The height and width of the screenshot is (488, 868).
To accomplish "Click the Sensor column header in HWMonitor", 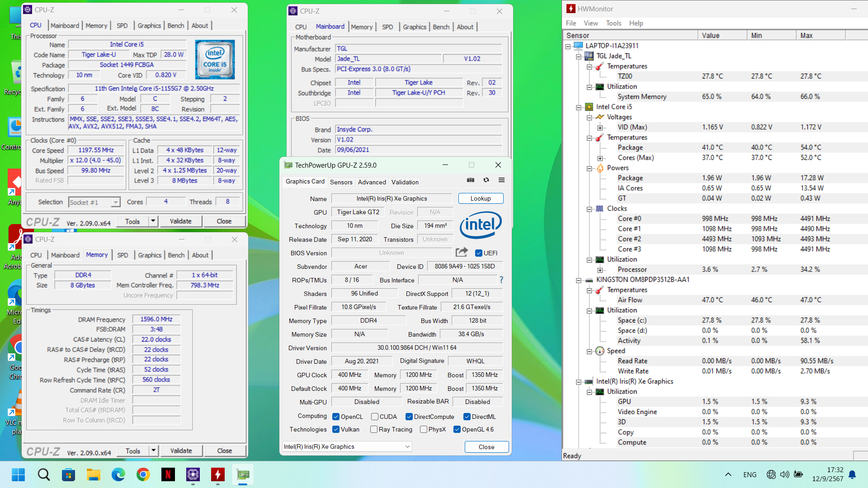I will (x=630, y=35).
